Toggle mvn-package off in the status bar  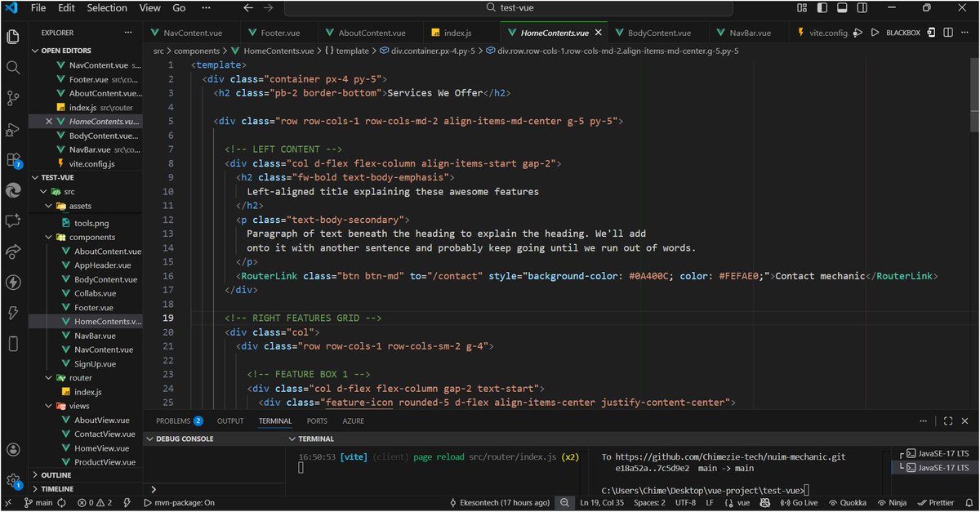pos(180,502)
